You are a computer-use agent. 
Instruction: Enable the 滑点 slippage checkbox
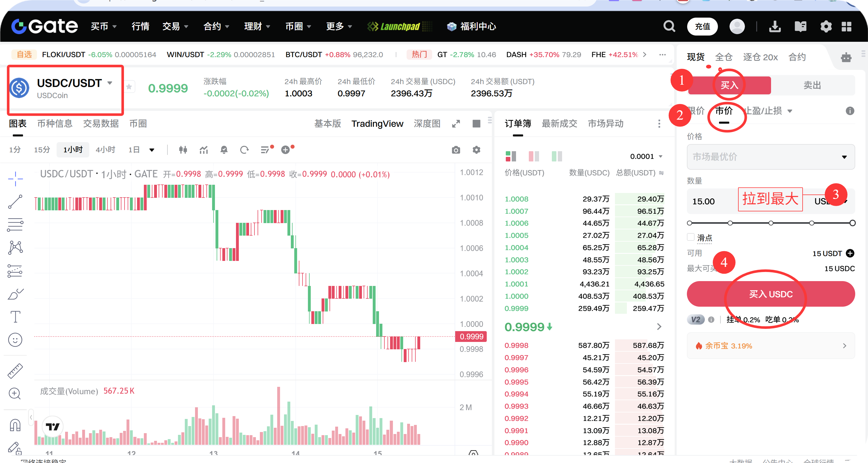690,237
